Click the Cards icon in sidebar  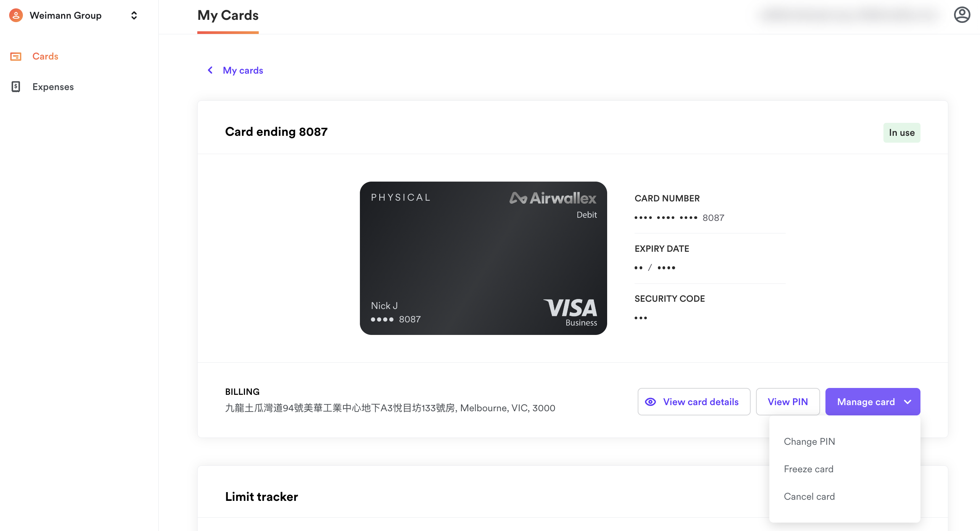point(16,56)
